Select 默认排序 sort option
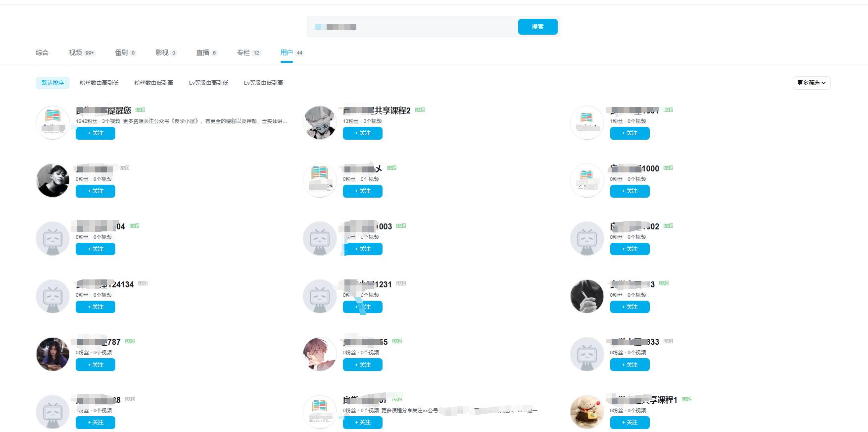 [x=52, y=83]
